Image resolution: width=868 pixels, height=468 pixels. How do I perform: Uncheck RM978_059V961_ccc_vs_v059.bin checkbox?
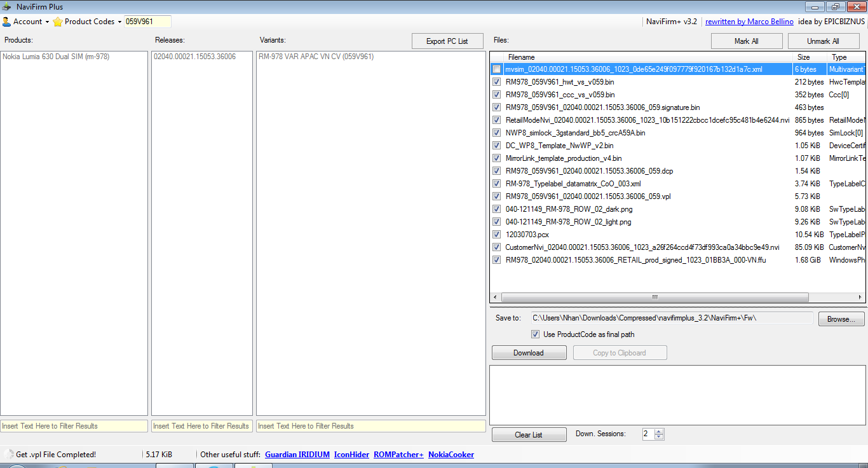click(x=496, y=95)
